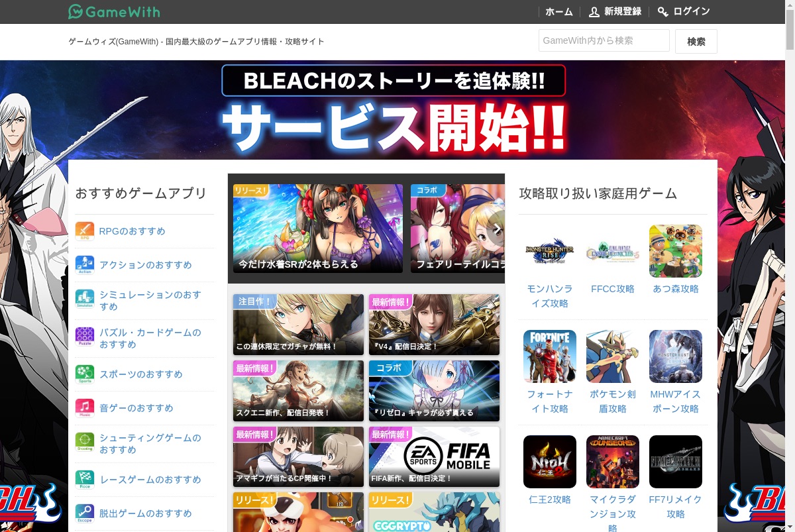Open FFCC攻略 text link
The height and width of the screenshot is (532, 795).
tap(613, 289)
